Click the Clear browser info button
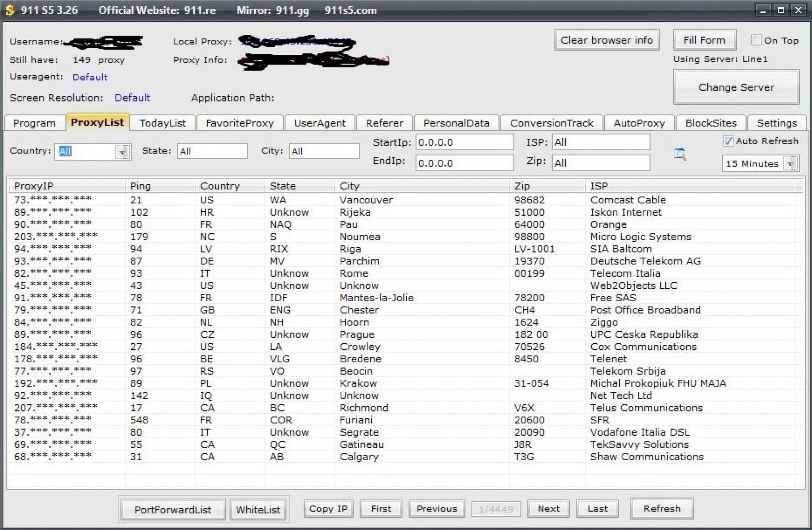 point(607,40)
